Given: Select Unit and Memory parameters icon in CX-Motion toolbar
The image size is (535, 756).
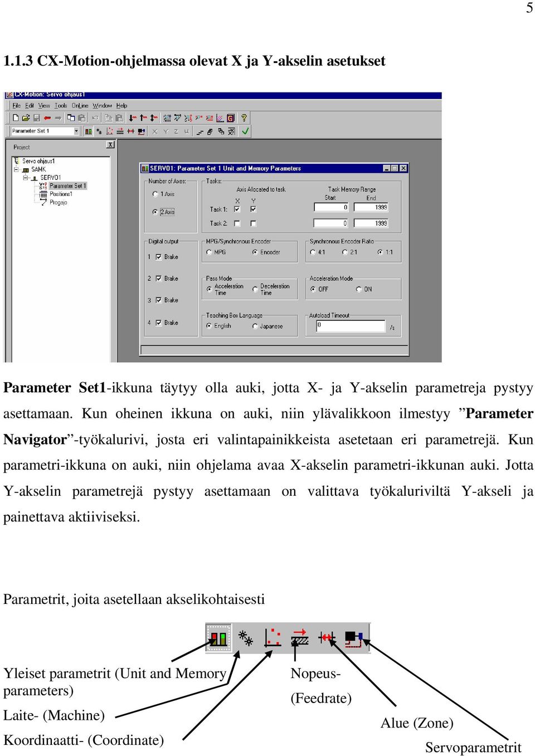Looking at the screenshot, I should tap(88, 131).
